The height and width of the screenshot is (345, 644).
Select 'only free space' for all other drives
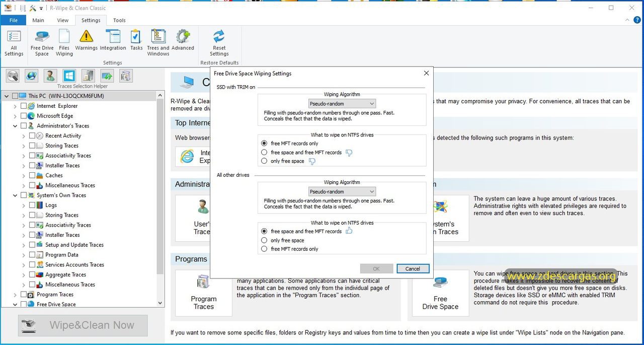tap(264, 240)
